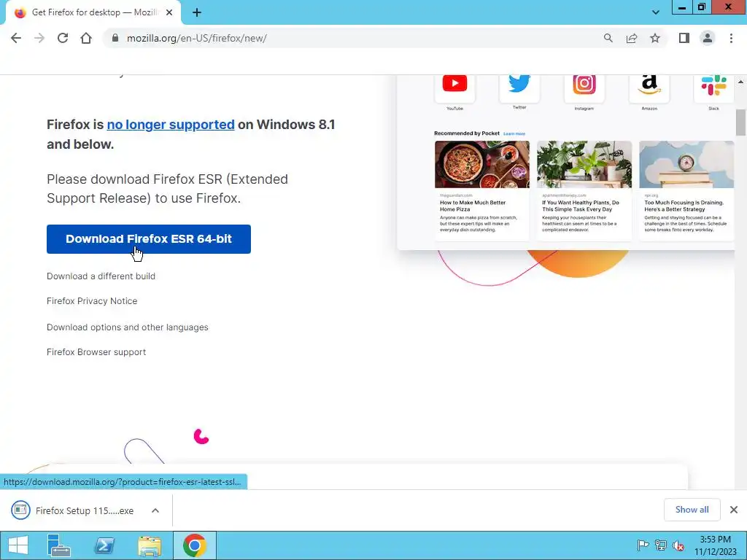
Task: Click the Slack shortcut icon
Action: 713,87
